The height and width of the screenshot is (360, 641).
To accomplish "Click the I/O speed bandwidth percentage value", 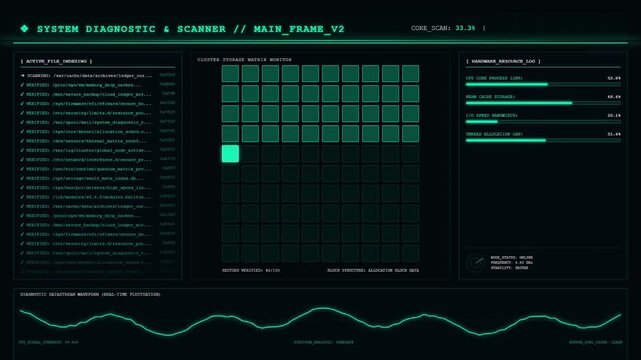I will [x=614, y=116].
